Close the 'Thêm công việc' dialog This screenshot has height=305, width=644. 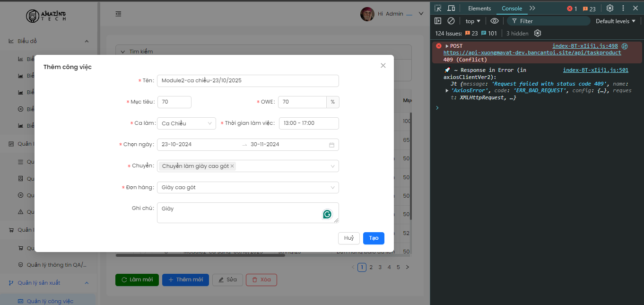click(383, 66)
